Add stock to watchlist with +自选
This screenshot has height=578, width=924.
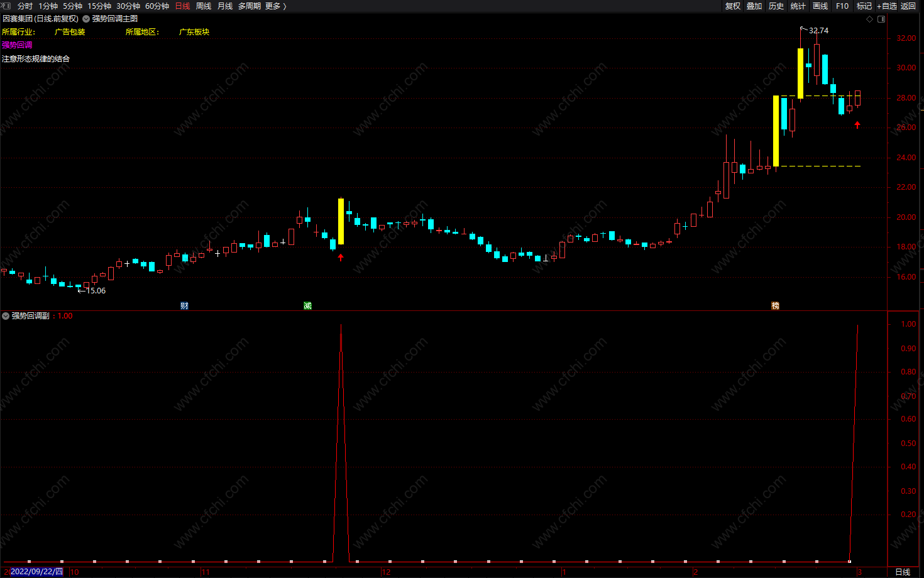tap(887, 6)
